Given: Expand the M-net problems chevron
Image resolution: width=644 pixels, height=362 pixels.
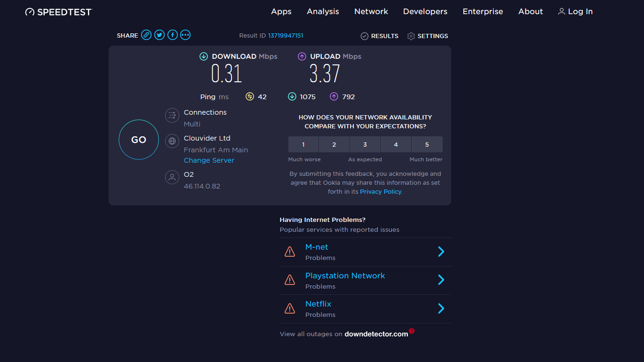Looking at the screenshot, I should pyautogui.click(x=441, y=252).
